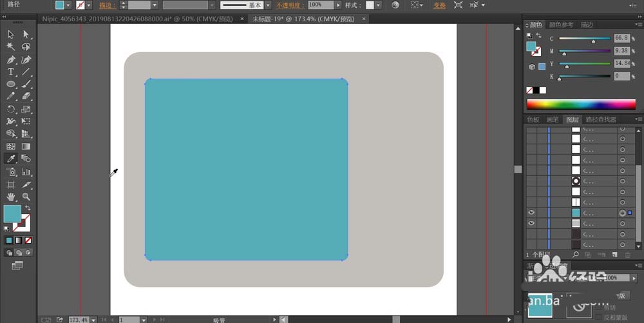Click the change screen mode icon
This screenshot has height=323, width=644.
tap(17, 266)
